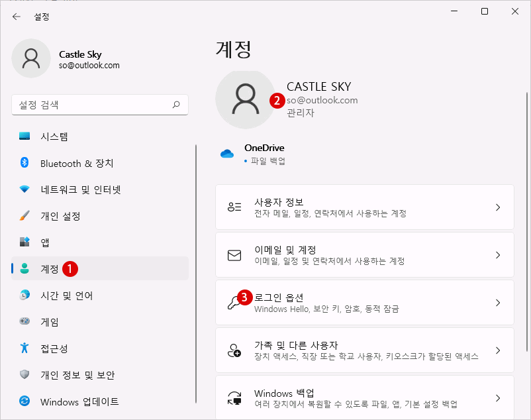
Task: Click the Windows 백업 sync device icon
Action: pyautogui.click(x=234, y=398)
